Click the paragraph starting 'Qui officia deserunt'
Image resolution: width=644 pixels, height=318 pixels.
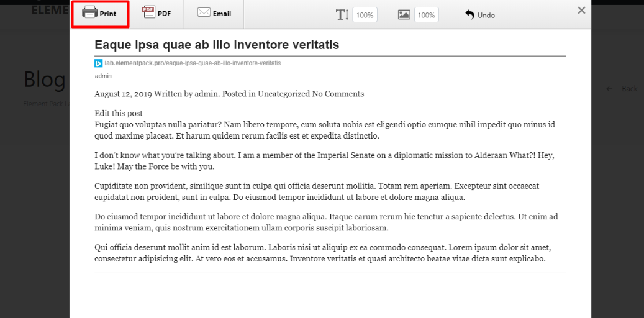pyautogui.click(x=322, y=252)
